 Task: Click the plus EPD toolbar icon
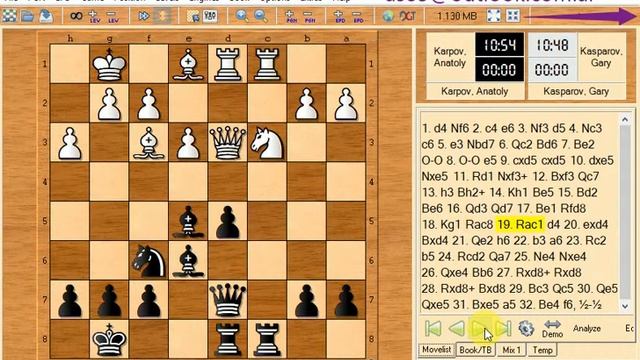[x=340, y=16]
